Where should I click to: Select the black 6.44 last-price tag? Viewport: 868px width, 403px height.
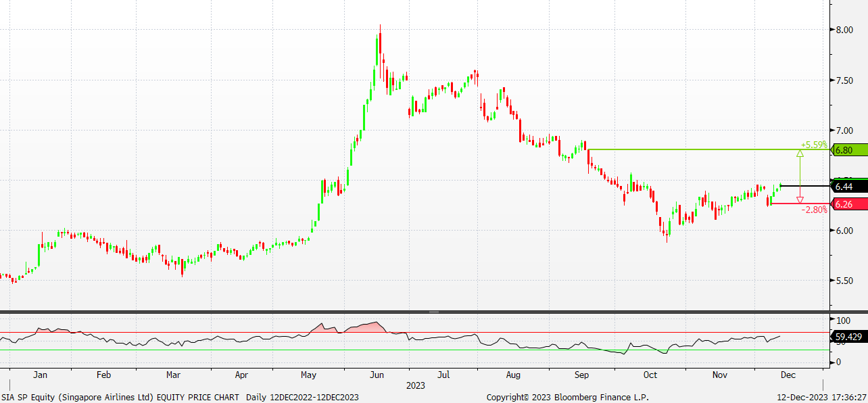point(848,186)
